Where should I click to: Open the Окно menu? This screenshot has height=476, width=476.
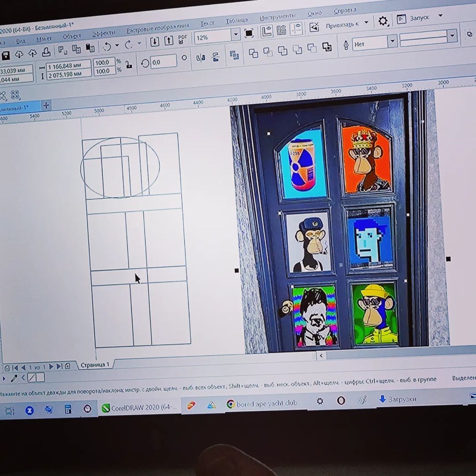(315, 13)
